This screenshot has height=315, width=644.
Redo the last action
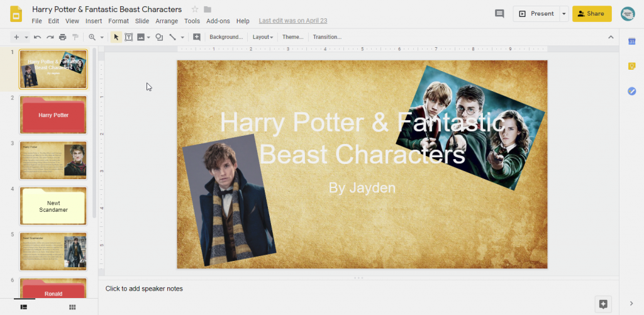(50, 37)
